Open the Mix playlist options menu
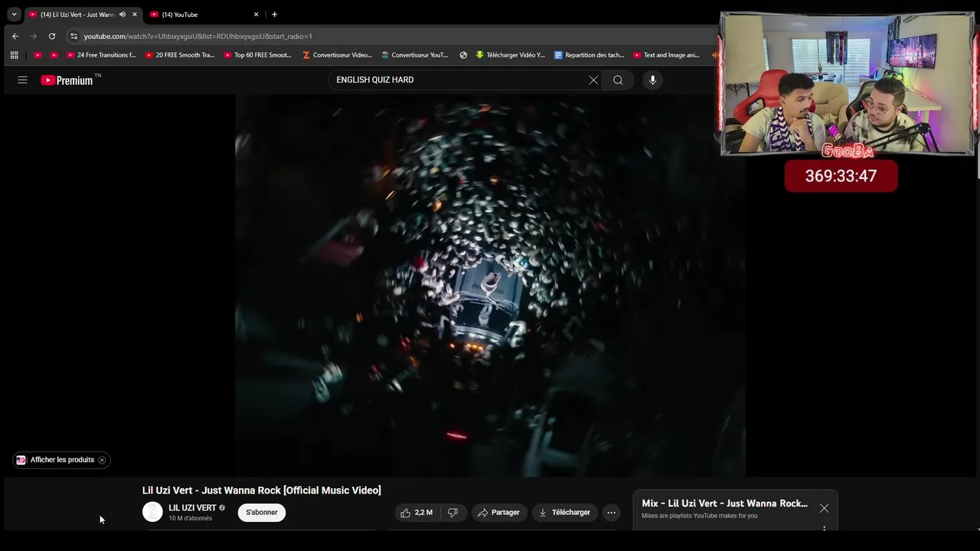 point(824,528)
